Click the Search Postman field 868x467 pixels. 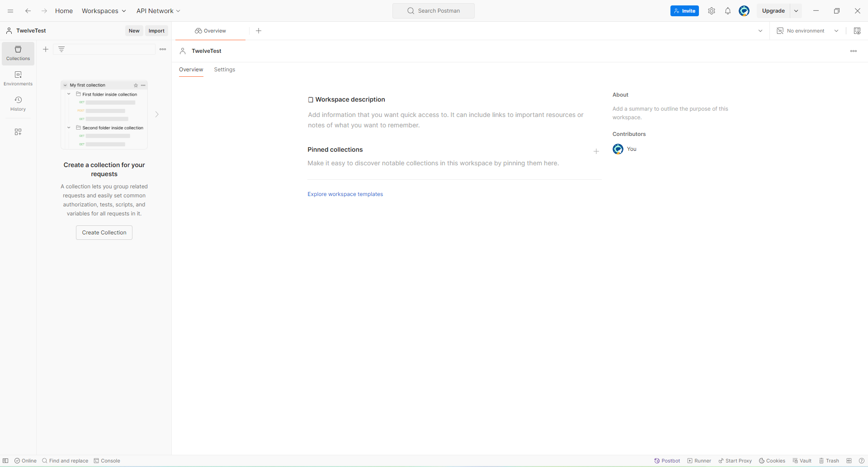tap(434, 11)
